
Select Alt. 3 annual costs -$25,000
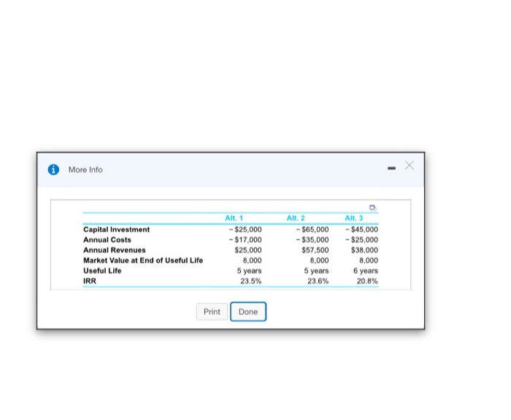click(362, 240)
